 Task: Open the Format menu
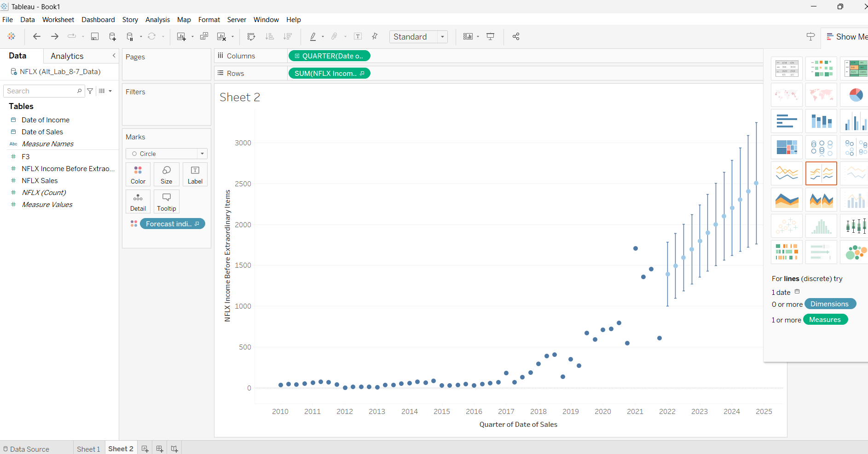point(209,20)
